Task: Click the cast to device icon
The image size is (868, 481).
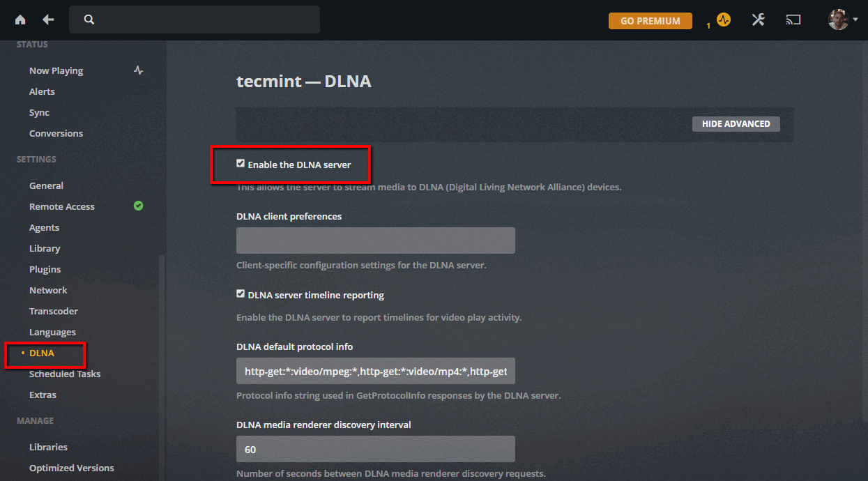Action: (x=793, y=20)
